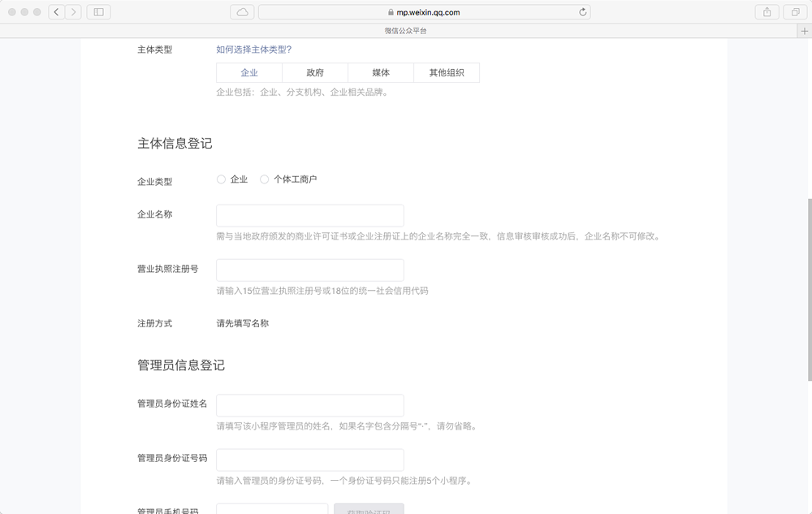
Task: Click the mp.weixin.qq.com address bar
Action: coord(424,12)
